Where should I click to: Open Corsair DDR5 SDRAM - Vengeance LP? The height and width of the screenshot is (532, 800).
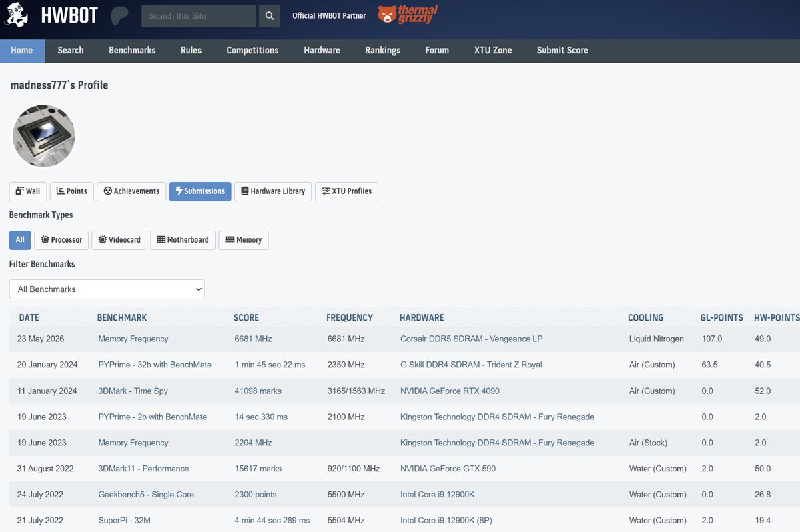[472, 339]
